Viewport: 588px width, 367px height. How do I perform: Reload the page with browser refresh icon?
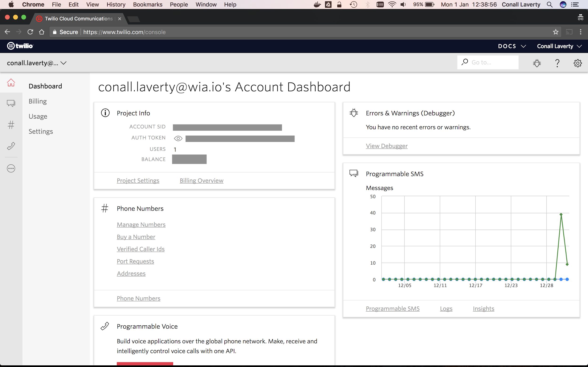point(30,32)
